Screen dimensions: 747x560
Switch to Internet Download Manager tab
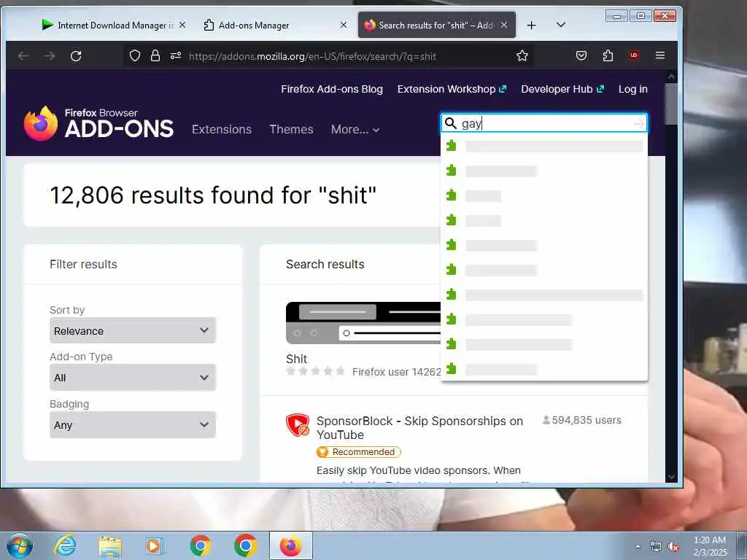107,26
